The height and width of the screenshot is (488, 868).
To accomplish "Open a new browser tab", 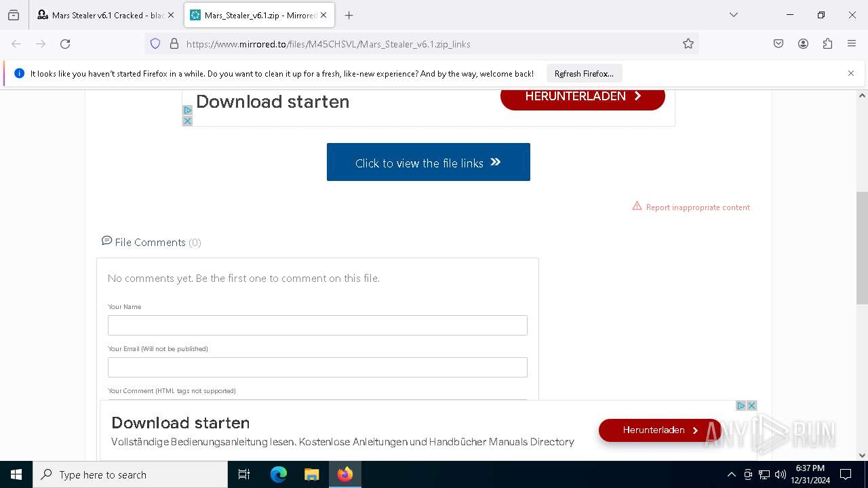I will [349, 15].
